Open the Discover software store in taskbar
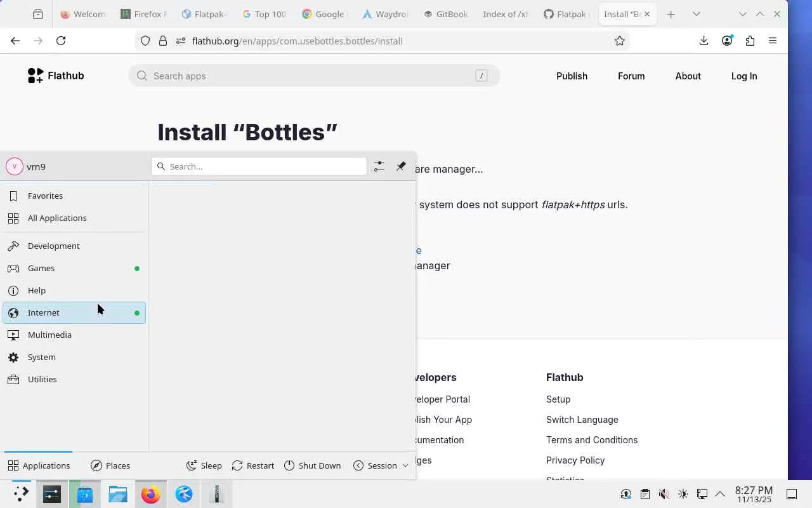 click(x=85, y=494)
